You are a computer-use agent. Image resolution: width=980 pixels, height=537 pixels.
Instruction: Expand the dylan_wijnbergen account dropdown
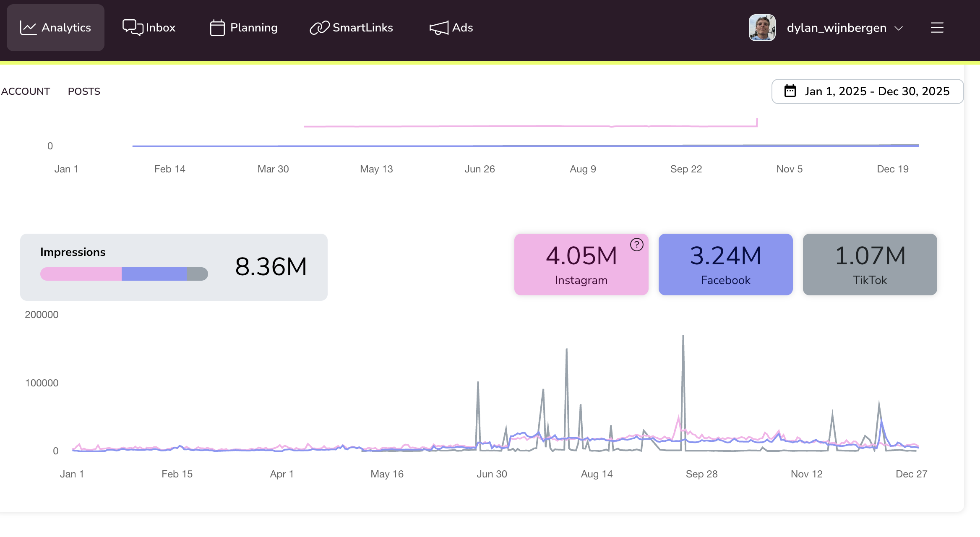(x=899, y=28)
